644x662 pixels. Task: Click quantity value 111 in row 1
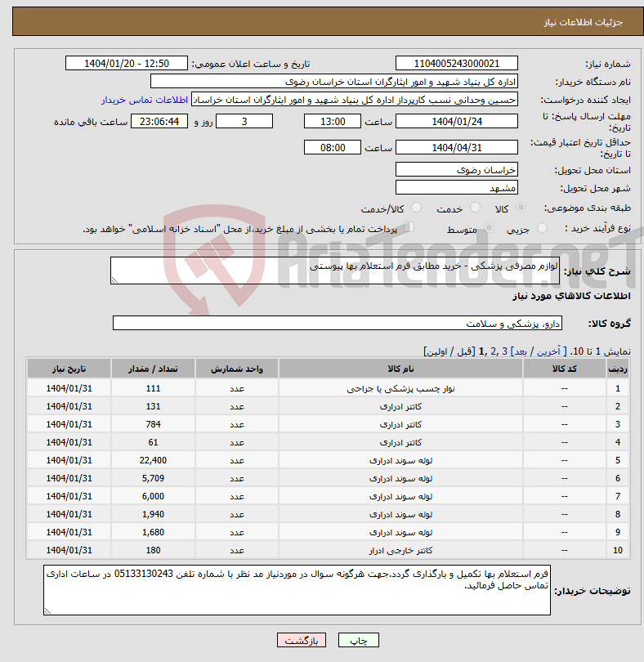[153, 388]
